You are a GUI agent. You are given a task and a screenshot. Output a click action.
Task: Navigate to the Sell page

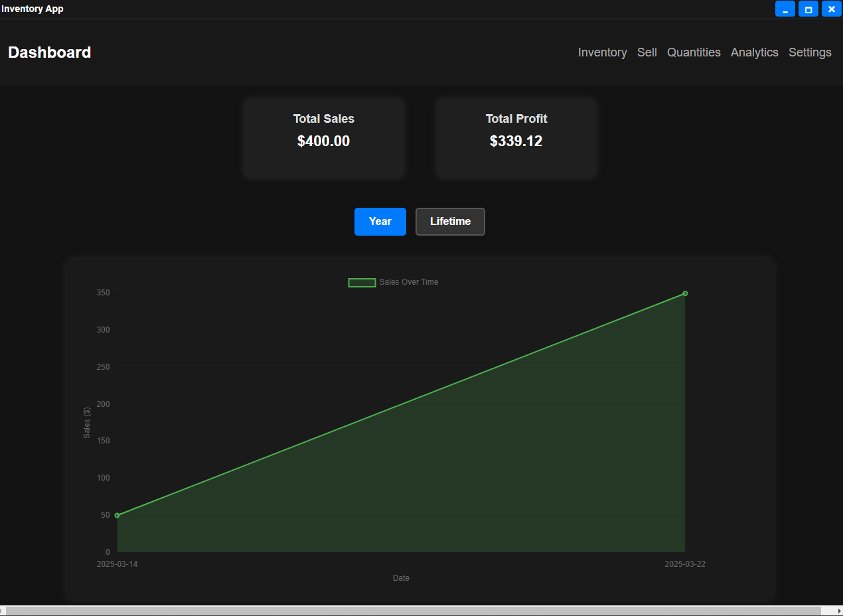tap(647, 52)
